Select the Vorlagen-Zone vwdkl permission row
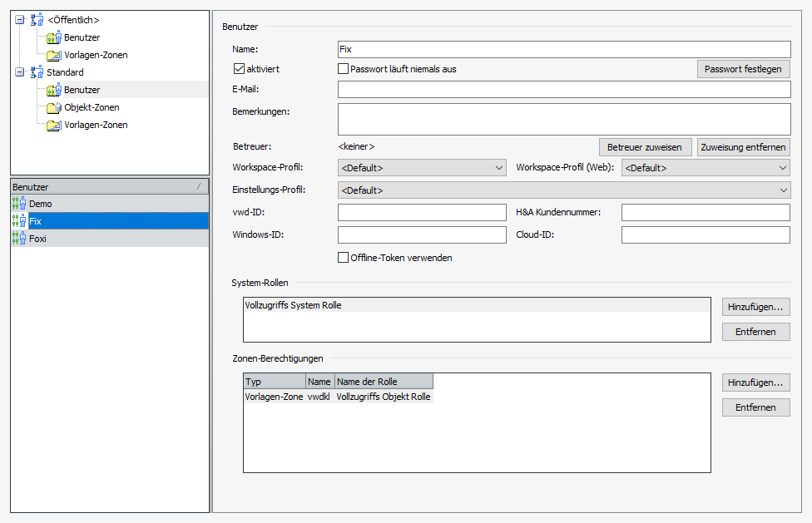The height and width of the screenshot is (523, 812). [x=338, y=397]
